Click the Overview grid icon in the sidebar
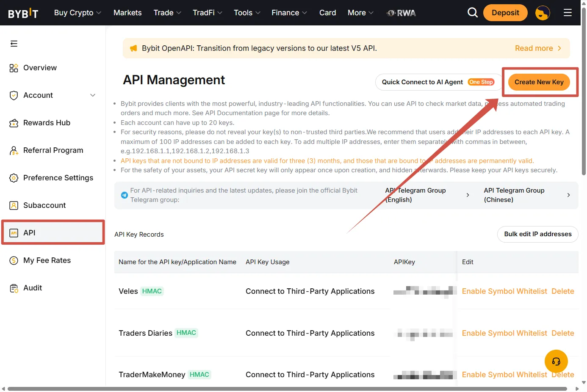This screenshot has width=587, height=392. pyautogui.click(x=14, y=68)
